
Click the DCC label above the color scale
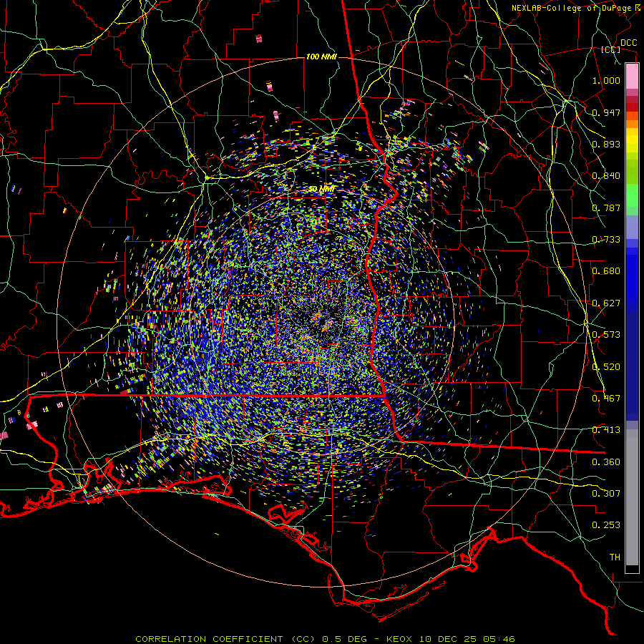pos(628,43)
